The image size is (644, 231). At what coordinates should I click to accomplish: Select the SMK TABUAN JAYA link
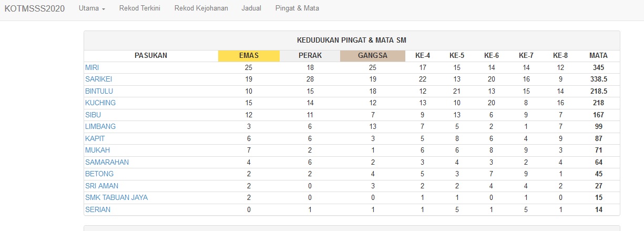click(x=116, y=197)
